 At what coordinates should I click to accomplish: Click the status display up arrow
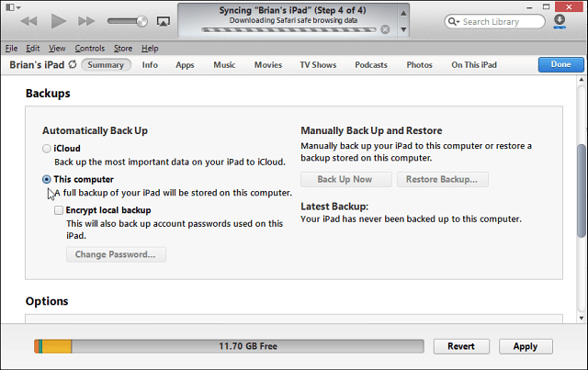pos(403,14)
